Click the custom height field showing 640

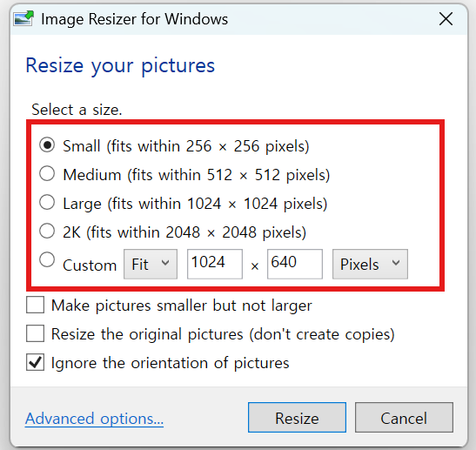click(x=295, y=265)
